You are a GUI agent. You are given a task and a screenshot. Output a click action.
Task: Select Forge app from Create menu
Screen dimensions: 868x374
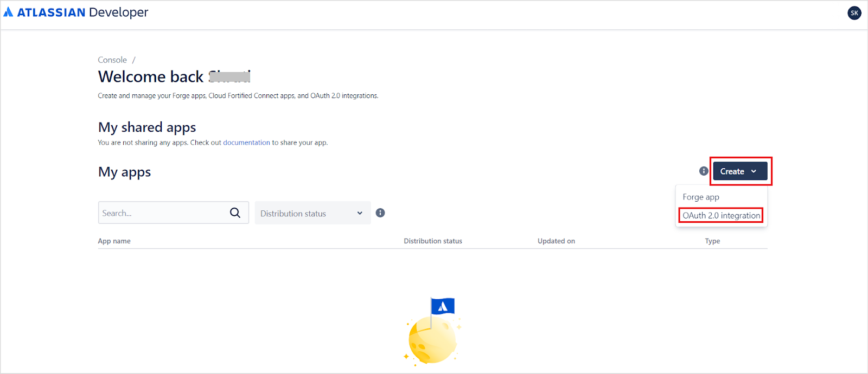tap(701, 197)
